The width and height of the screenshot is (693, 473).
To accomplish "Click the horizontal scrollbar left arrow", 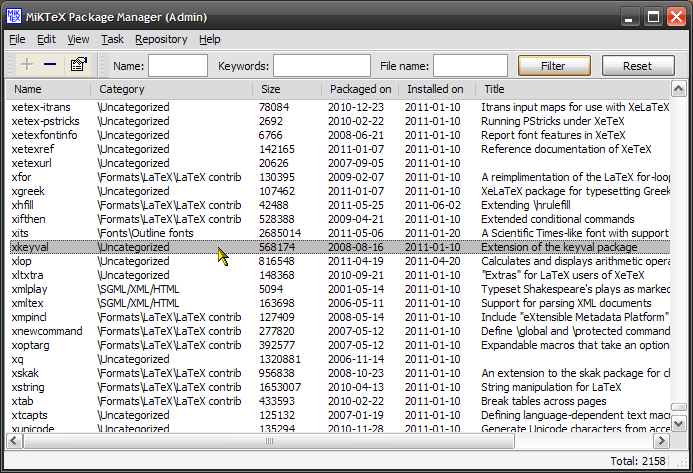I will pyautogui.click(x=14, y=441).
